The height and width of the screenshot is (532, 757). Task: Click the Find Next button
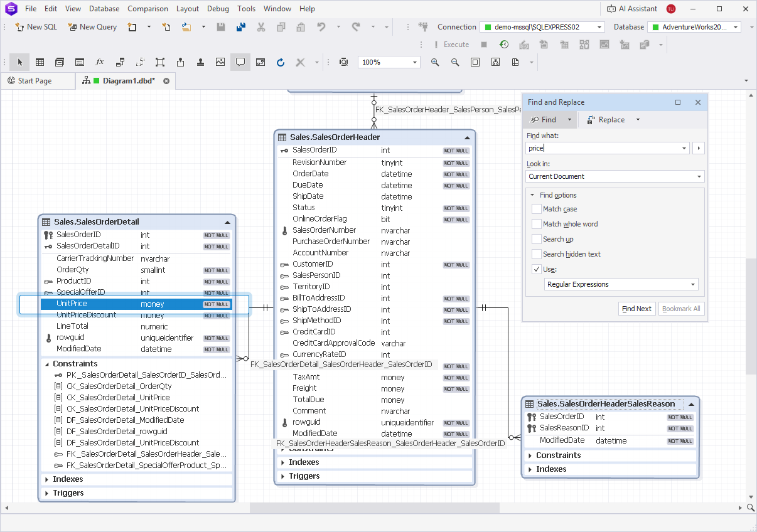tap(636, 308)
